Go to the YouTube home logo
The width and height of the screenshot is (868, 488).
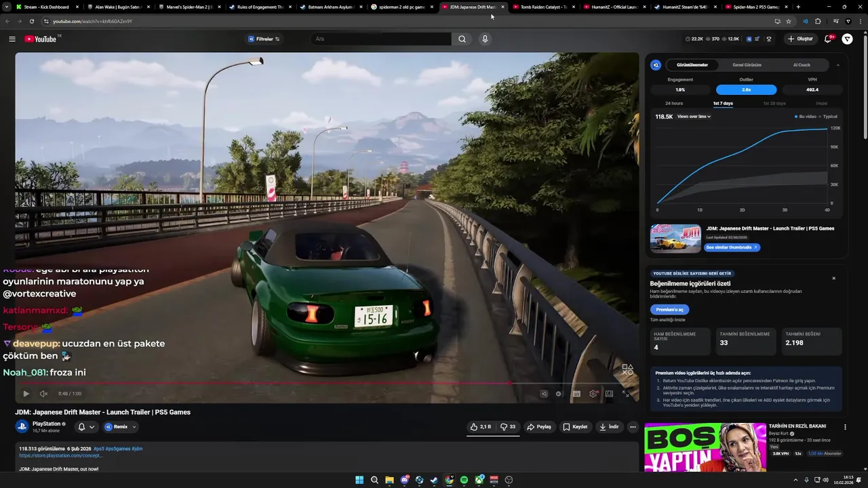pos(41,39)
